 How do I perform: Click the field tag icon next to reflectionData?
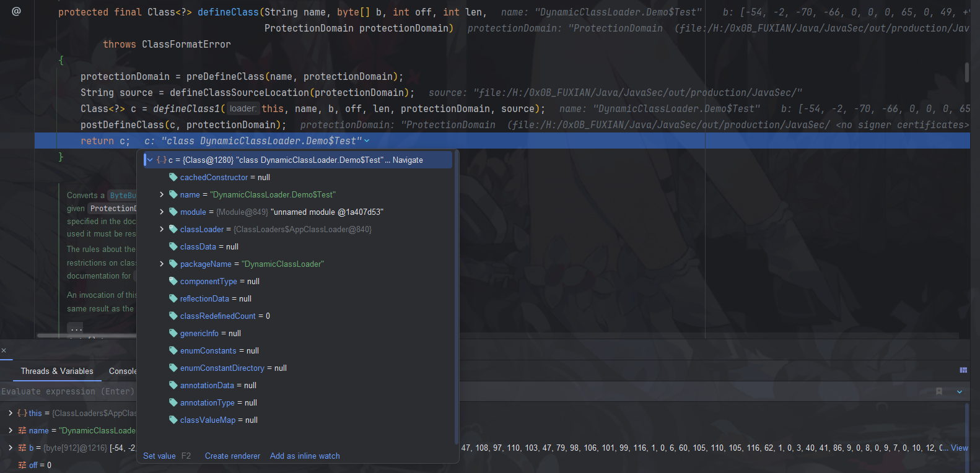click(x=173, y=298)
